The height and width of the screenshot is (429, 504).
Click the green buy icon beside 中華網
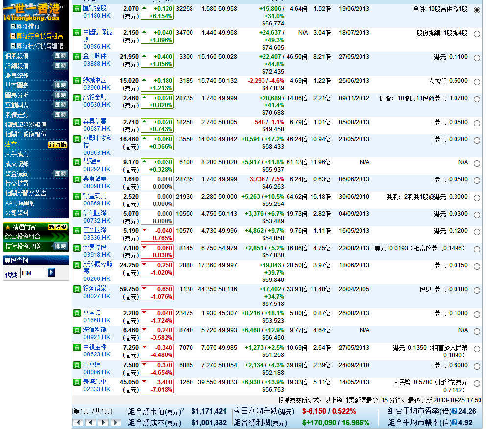click(x=77, y=365)
